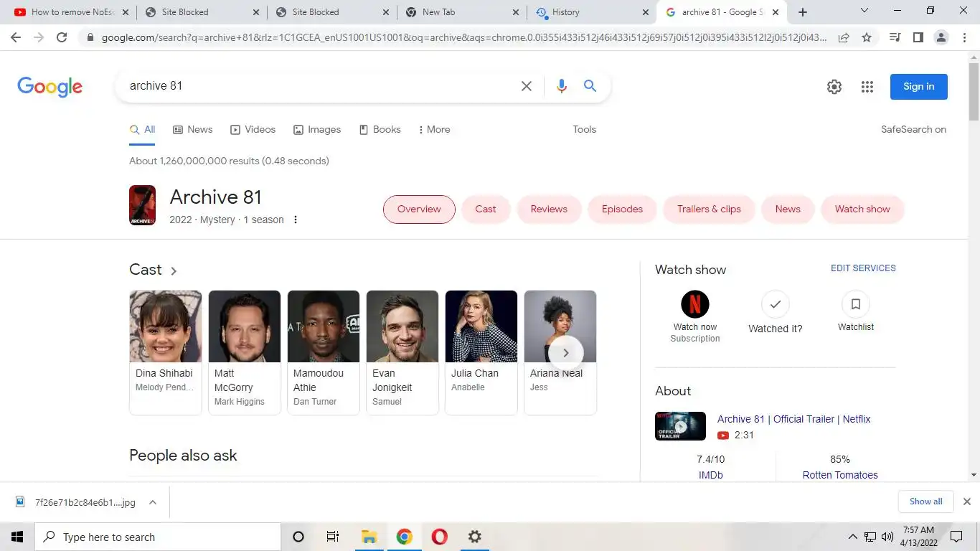Open download item options chevron
Viewport: 980px width, 551px height.
tap(152, 502)
